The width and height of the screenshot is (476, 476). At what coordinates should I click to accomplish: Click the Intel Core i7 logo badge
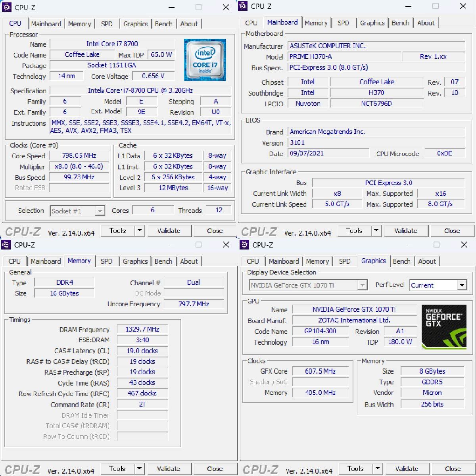point(205,59)
